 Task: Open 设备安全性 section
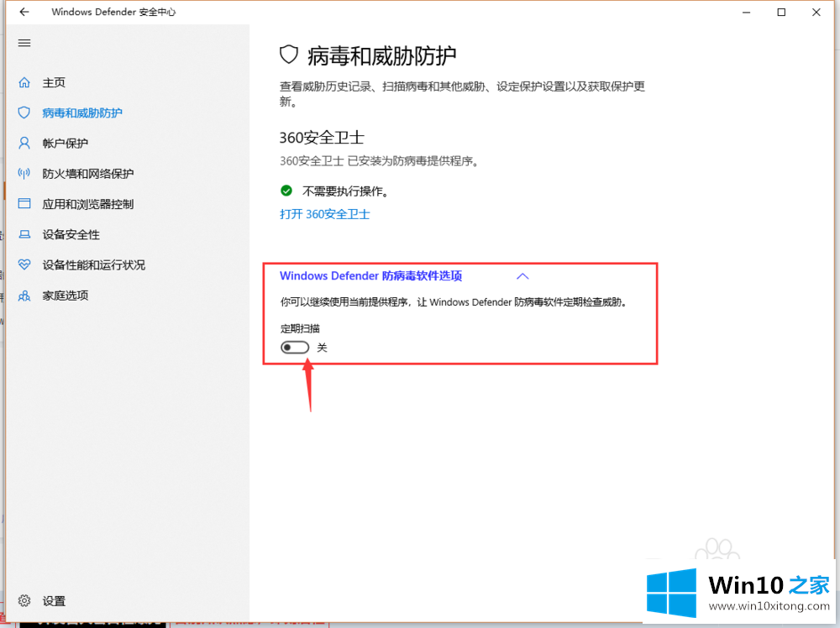(71, 234)
